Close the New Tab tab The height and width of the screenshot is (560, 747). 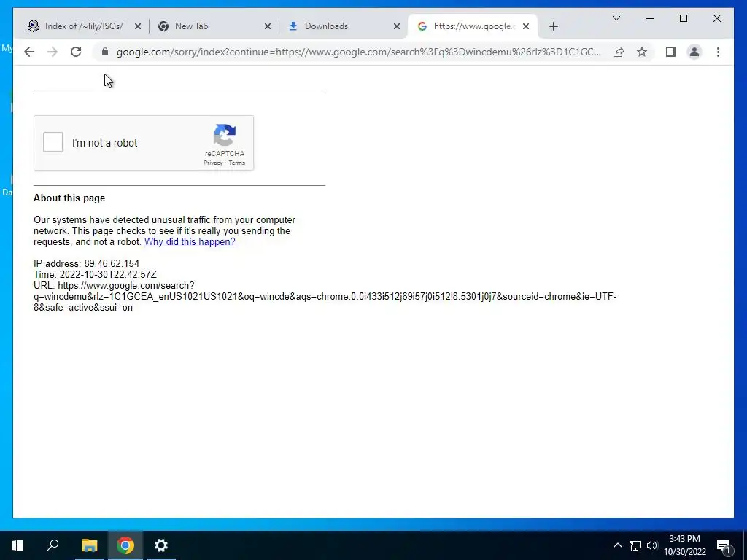pyautogui.click(x=268, y=26)
